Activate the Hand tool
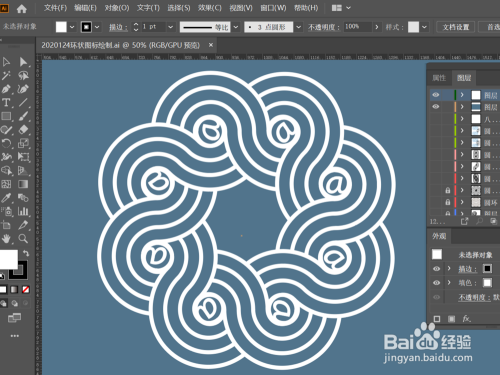The height and width of the screenshot is (375, 500). coord(6,238)
